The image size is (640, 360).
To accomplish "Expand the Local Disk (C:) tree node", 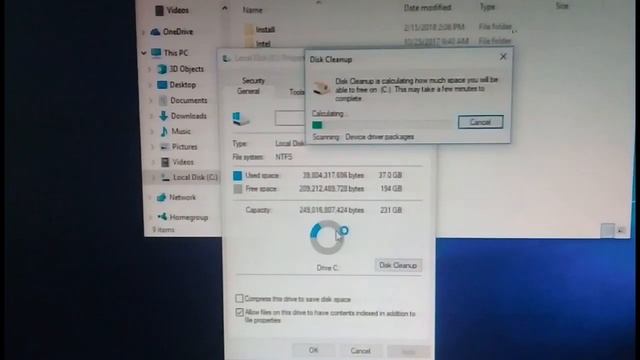I will 153,178.
